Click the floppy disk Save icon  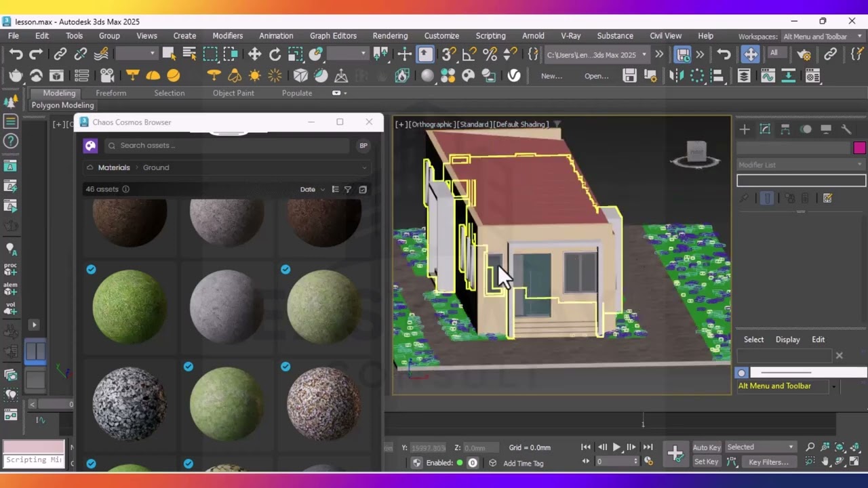click(x=629, y=76)
